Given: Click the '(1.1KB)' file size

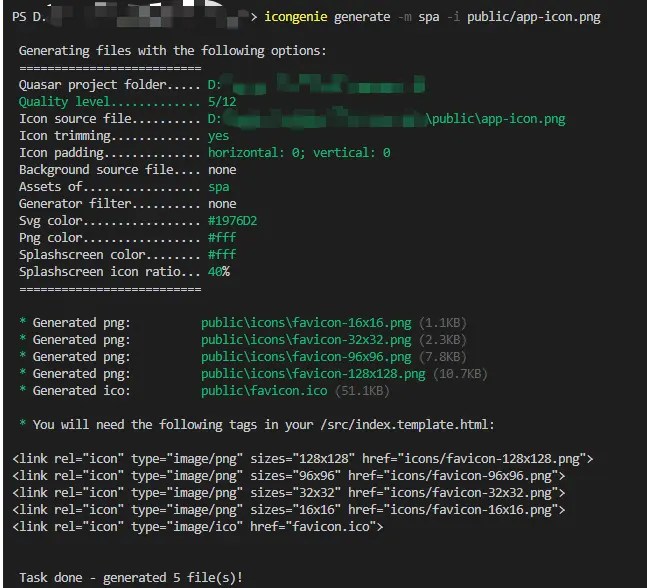Looking at the screenshot, I should tap(443, 323).
